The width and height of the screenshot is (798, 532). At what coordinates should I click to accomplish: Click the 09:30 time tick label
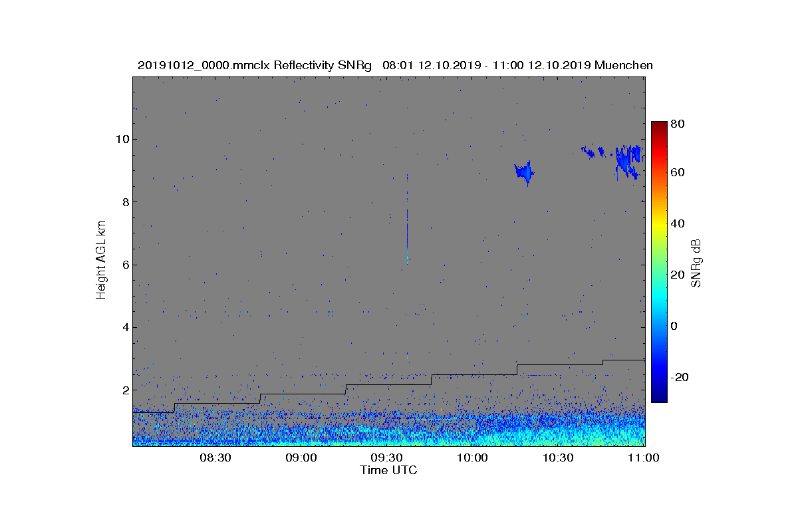[386, 458]
